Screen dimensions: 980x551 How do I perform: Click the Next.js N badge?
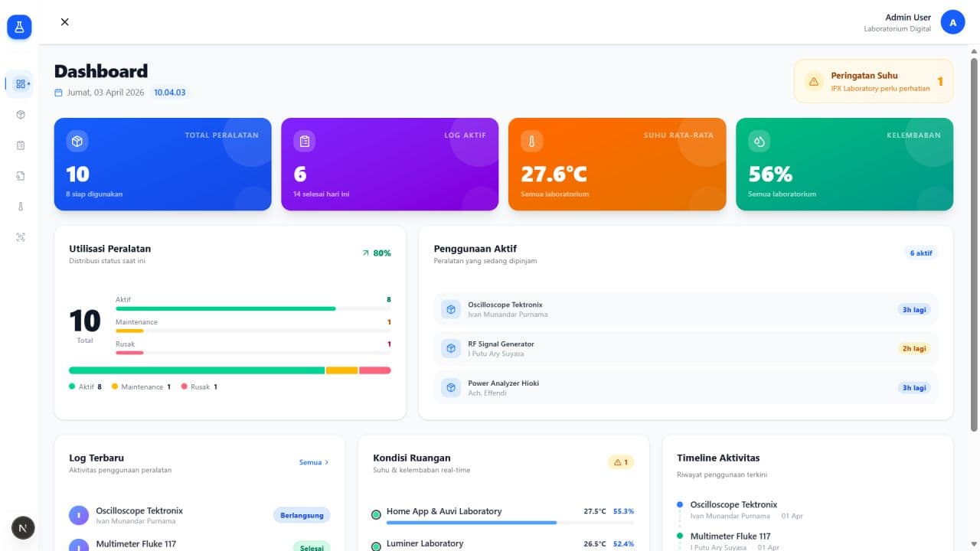[23, 528]
